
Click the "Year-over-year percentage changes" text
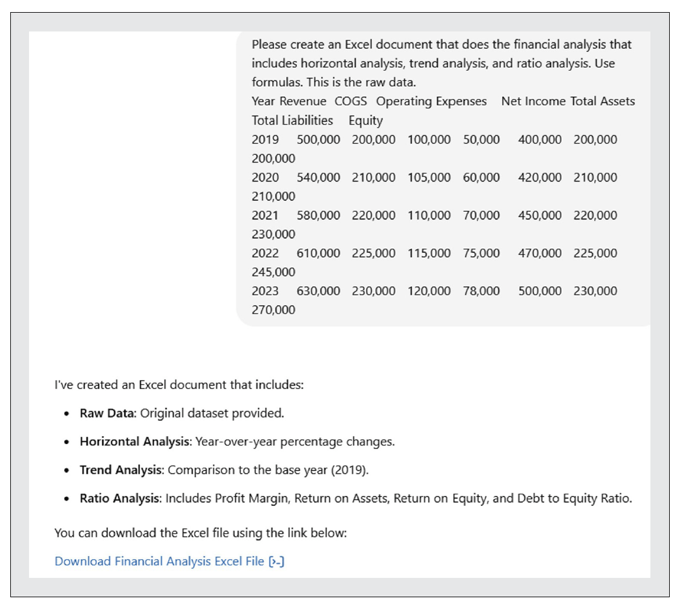(293, 442)
